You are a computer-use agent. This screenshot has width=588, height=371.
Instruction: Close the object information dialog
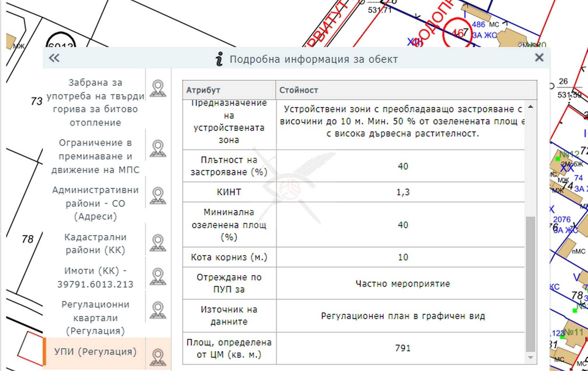tap(539, 58)
